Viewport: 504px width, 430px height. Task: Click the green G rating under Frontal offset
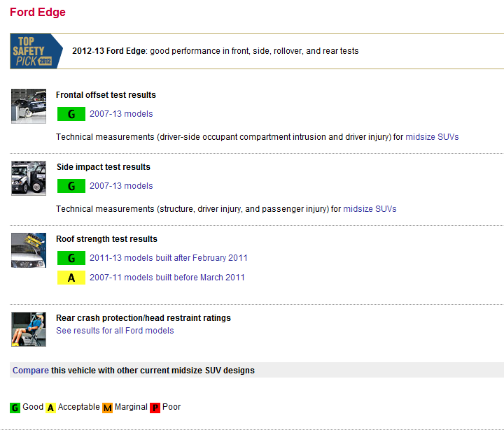pos(71,114)
